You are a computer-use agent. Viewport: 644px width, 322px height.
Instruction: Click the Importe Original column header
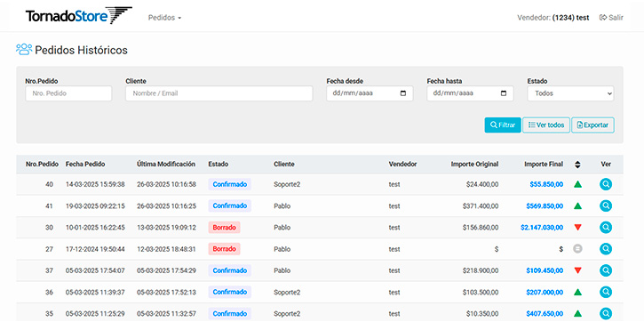(x=475, y=164)
